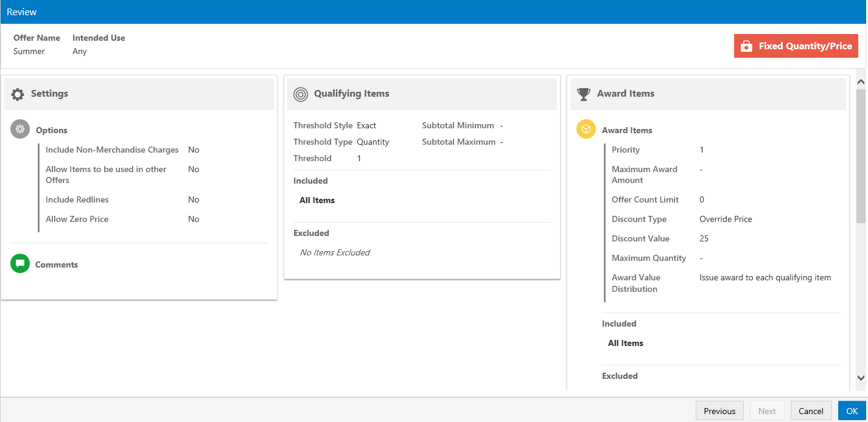Image resolution: width=868 pixels, height=422 pixels.
Task: Cancel the offer review
Action: coord(811,411)
